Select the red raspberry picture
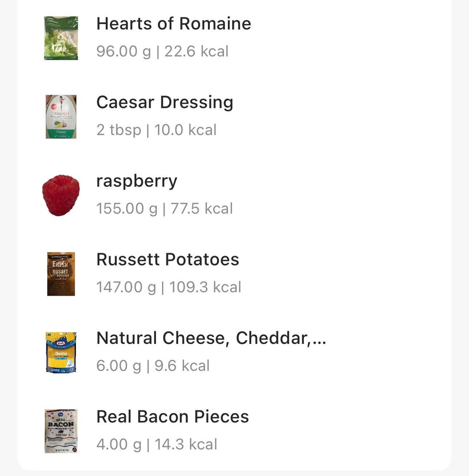The height and width of the screenshot is (476, 469). point(61,195)
